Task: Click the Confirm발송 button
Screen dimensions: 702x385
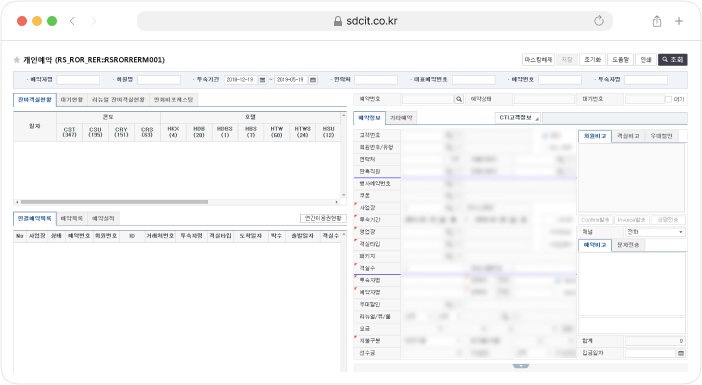Action: pyautogui.click(x=595, y=220)
